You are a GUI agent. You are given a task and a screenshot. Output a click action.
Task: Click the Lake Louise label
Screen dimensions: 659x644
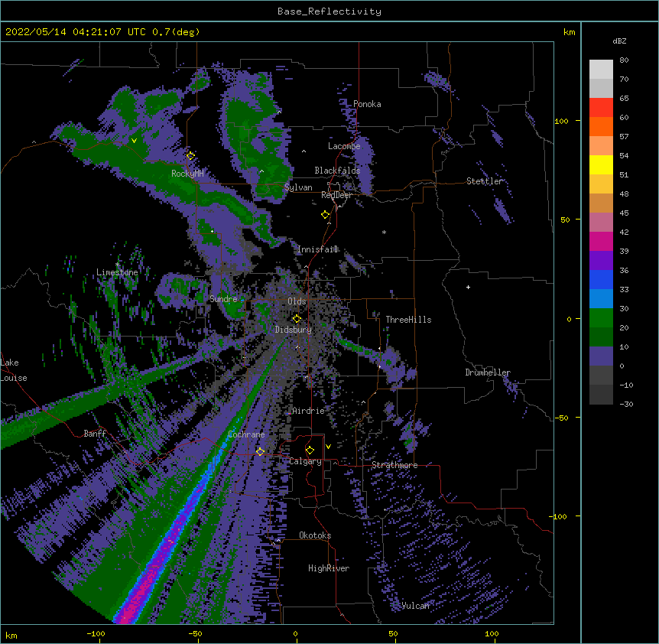click(x=14, y=370)
